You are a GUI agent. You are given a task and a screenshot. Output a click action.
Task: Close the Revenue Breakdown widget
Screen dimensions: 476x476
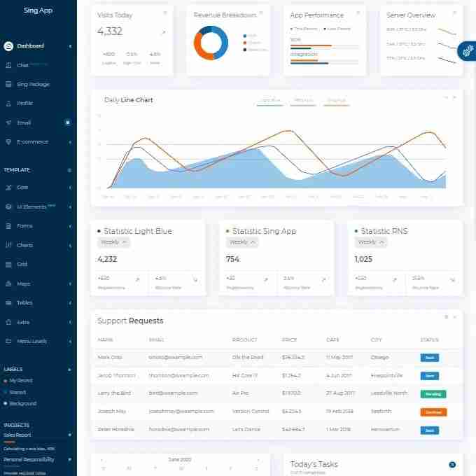pos(261,13)
